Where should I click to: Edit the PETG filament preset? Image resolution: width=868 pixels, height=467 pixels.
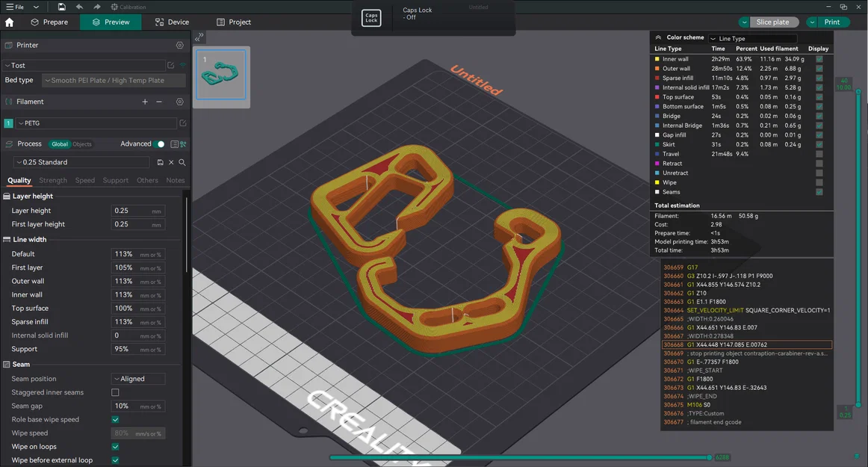183,123
